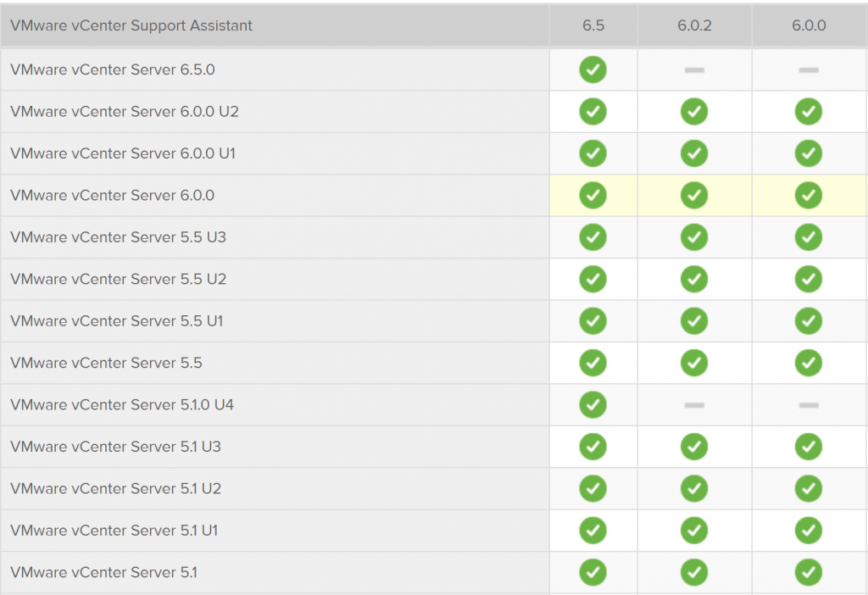Click the grey dash for vCenter Server 6.5.0 under 6.0.2
The image size is (868, 595).
click(694, 70)
